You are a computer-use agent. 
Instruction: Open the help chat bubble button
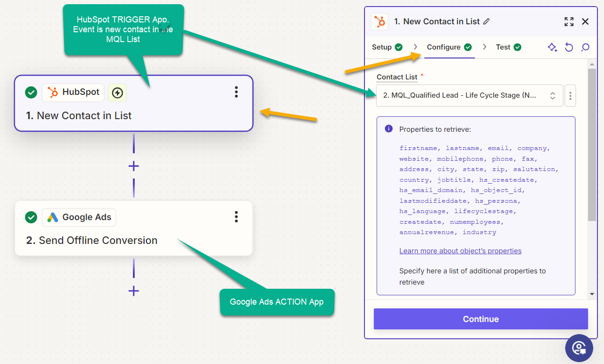pyautogui.click(x=579, y=348)
